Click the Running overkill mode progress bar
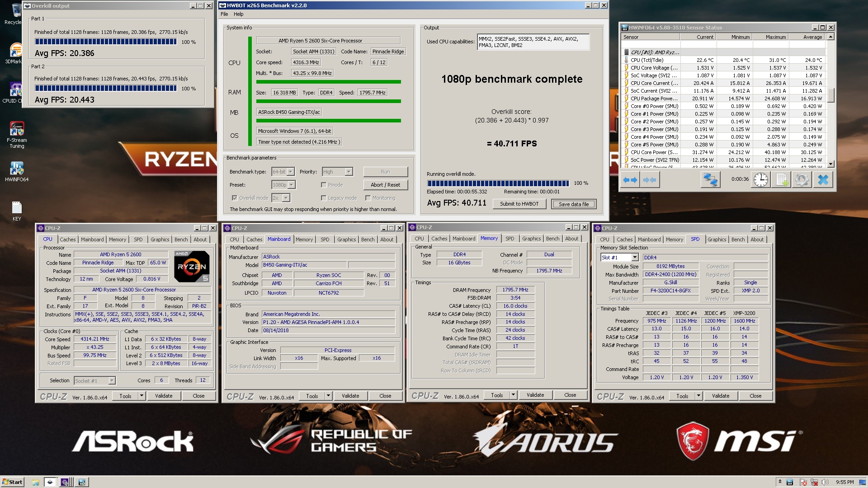 pos(498,183)
